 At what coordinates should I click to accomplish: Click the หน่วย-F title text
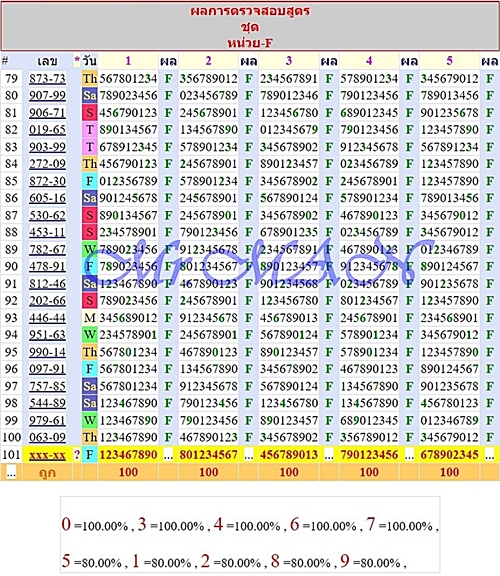click(x=250, y=43)
